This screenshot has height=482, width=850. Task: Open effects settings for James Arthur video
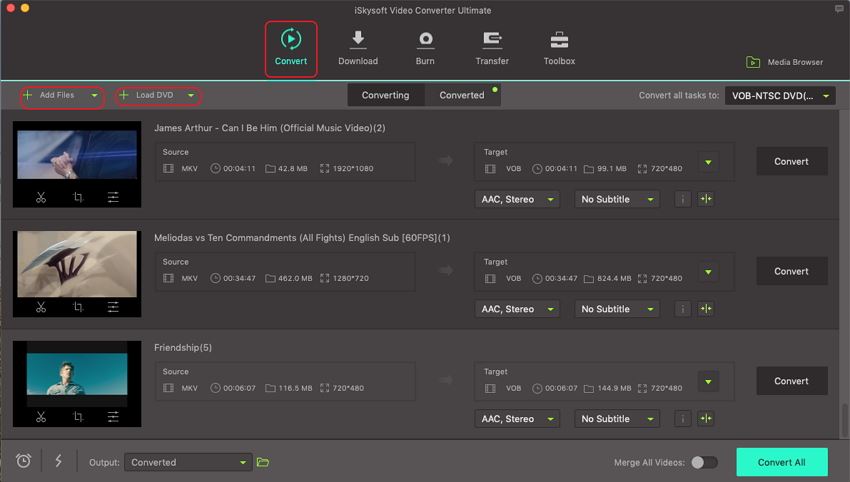click(113, 197)
